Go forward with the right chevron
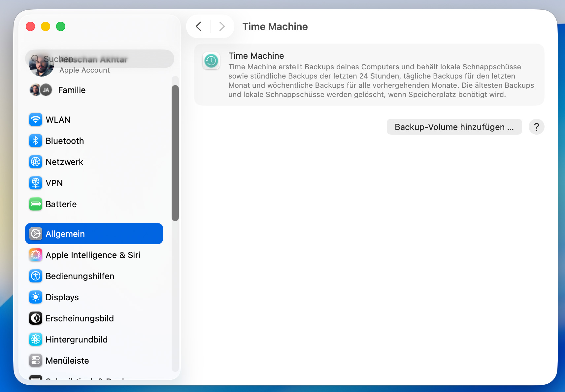The width and height of the screenshot is (565, 392). point(222,26)
